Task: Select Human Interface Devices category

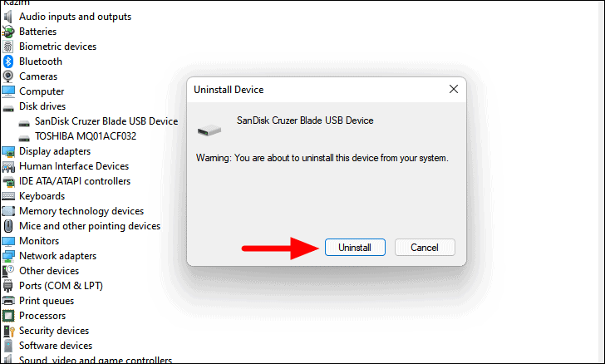Action: tap(74, 166)
